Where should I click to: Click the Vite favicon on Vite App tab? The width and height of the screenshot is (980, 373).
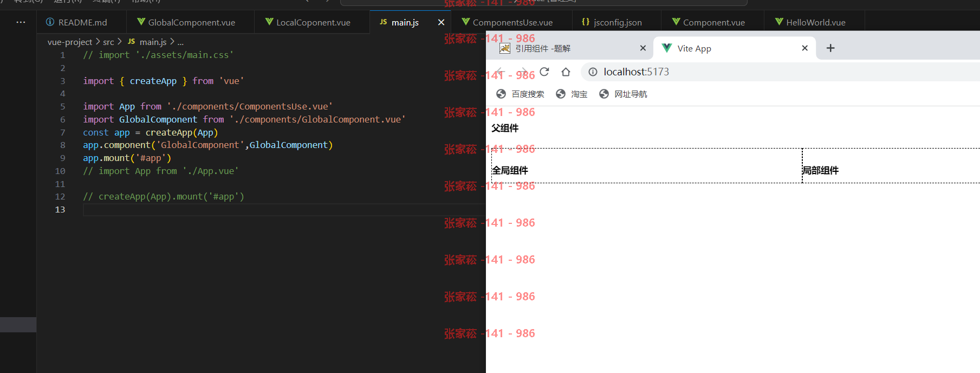click(667, 48)
